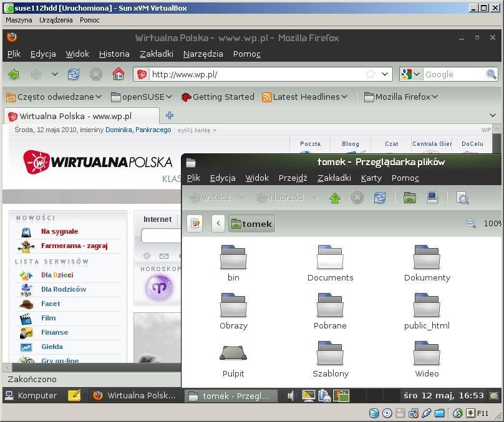Open the Szablony folder

coord(331,360)
